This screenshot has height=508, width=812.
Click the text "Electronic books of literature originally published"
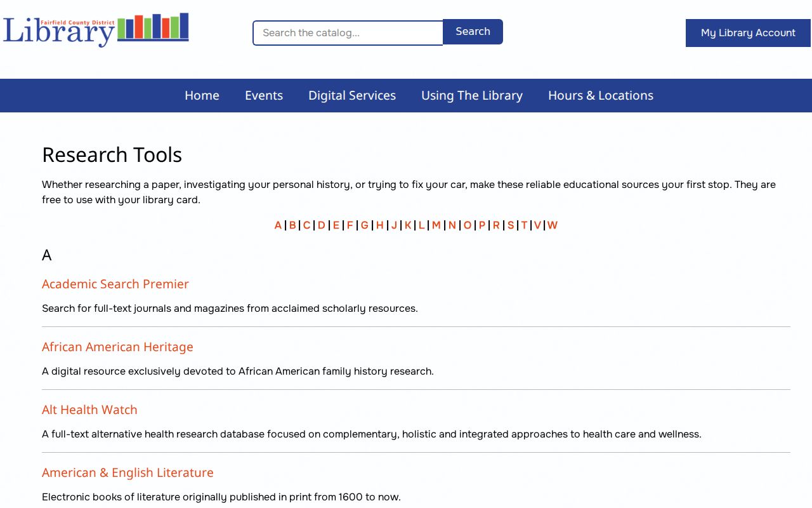pyautogui.click(x=221, y=497)
